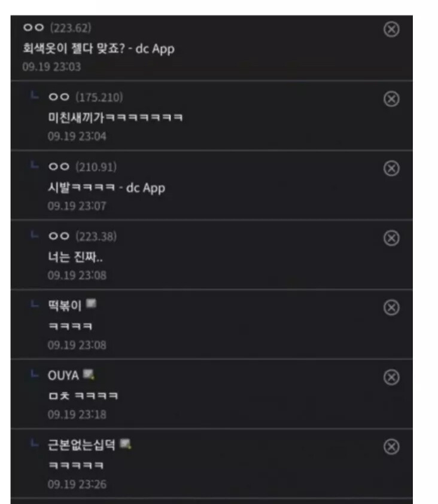Click the profile icon next to 근본없는십덕
Viewport: 438px width, 504px height.
tap(126, 444)
